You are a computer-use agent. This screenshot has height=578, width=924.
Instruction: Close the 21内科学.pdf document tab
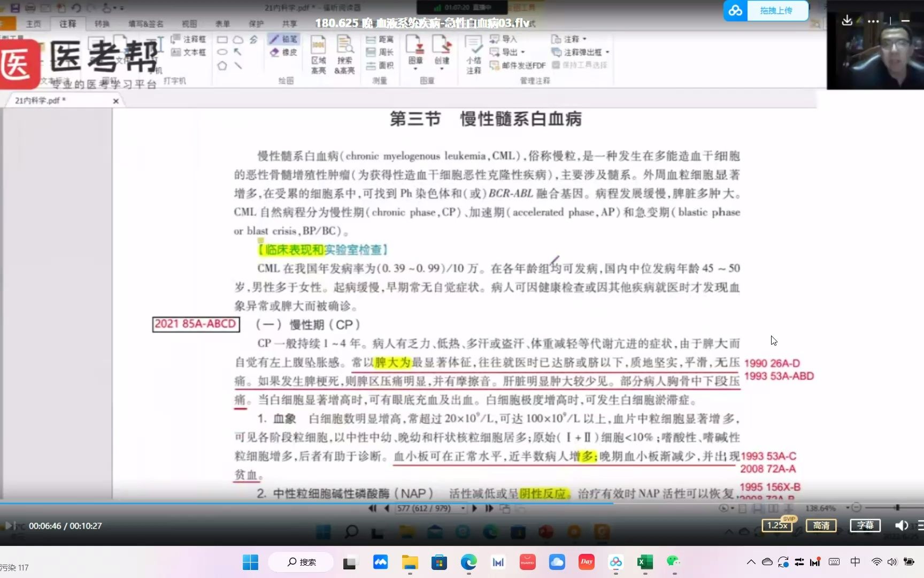click(x=116, y=101)
